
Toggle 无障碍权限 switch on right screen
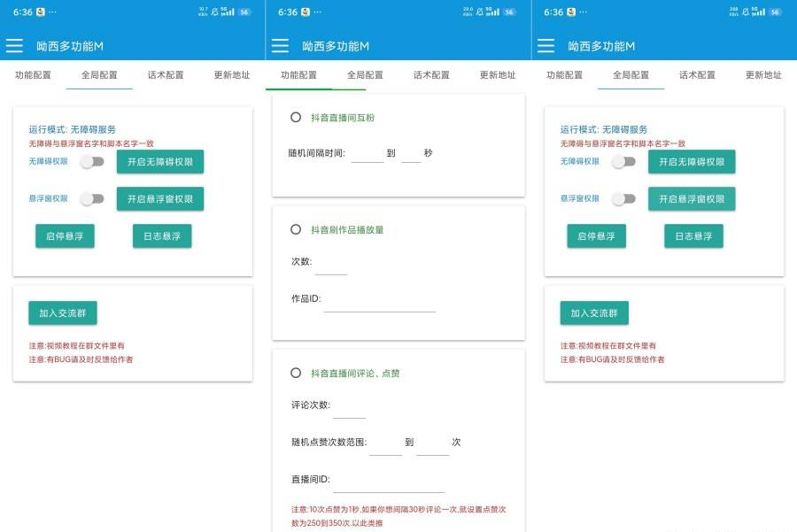click(624, 162)
